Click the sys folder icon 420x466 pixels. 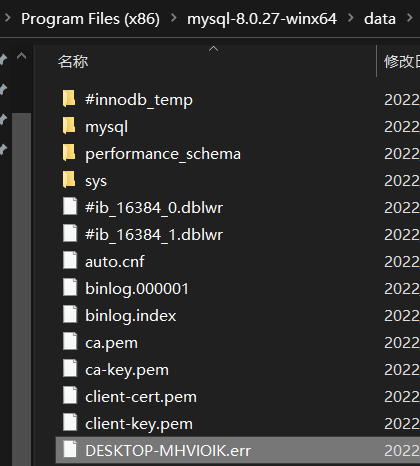point(69,180)
